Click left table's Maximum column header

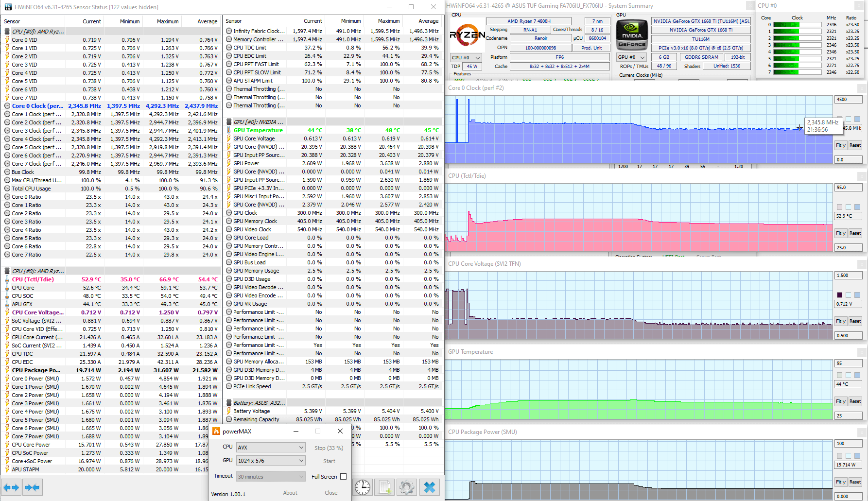pyautogui.click(x=162, y=21)
